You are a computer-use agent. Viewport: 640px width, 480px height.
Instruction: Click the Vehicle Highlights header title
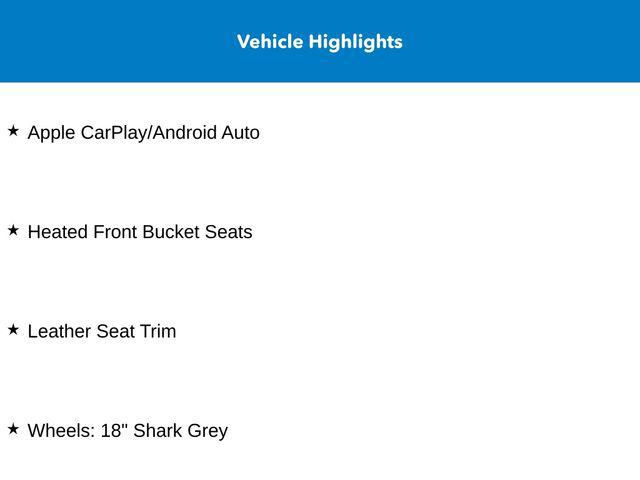click(320, 42)
